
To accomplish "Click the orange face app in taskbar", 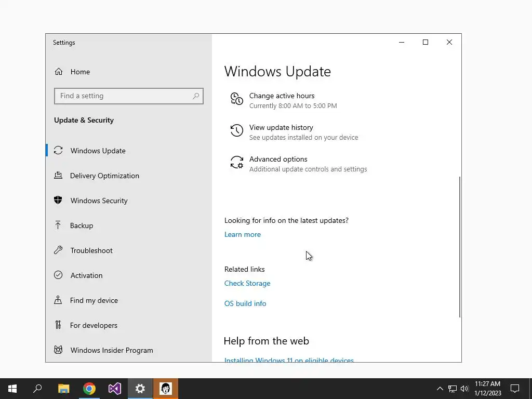I will [166, 389].
